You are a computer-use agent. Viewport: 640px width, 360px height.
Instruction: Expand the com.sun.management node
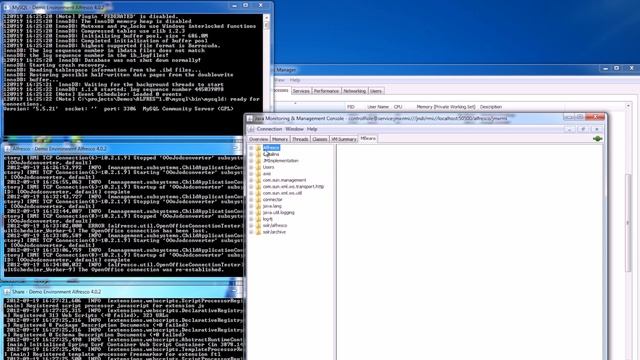pyautogui.click(x=251, y=180)
